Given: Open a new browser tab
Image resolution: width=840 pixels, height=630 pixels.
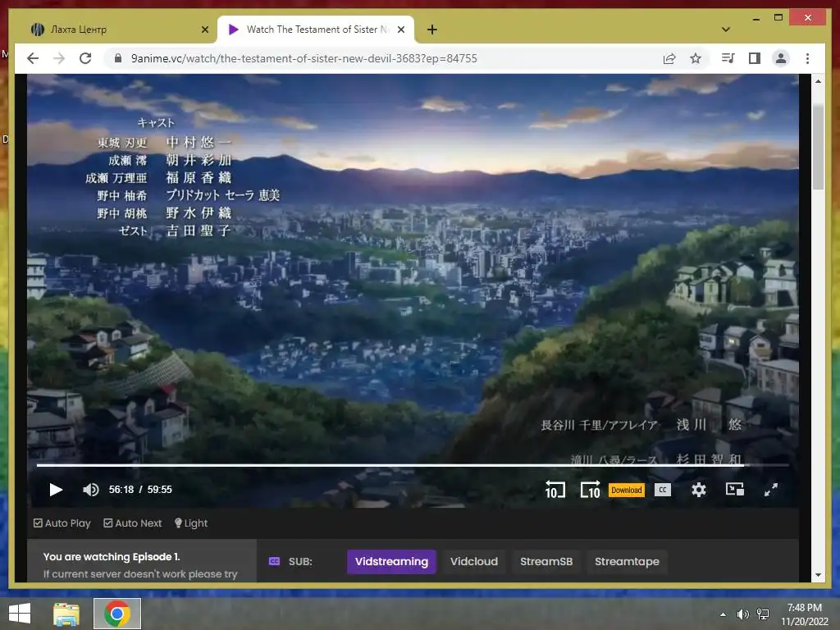Looking at the screenshot, I should (x=432, y=30).
